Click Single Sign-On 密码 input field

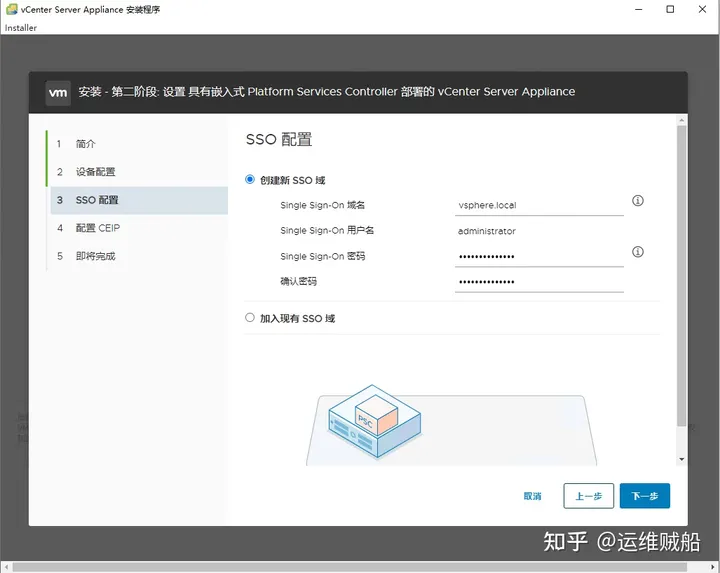[x=538, y=257]
